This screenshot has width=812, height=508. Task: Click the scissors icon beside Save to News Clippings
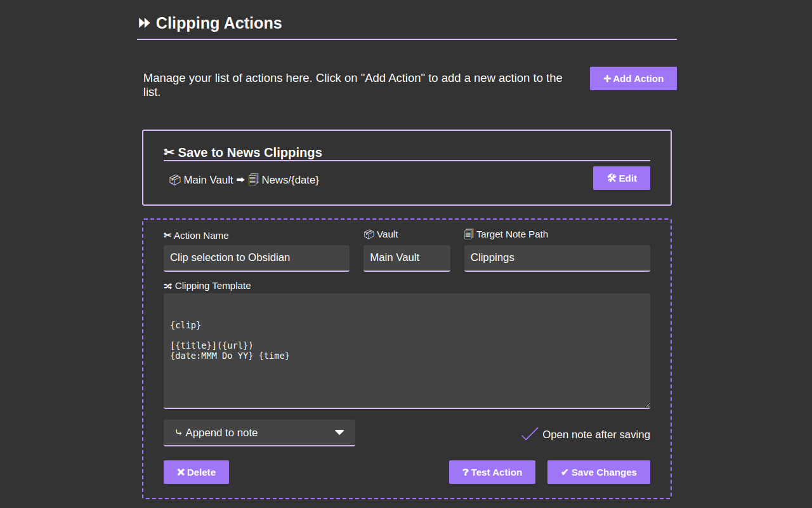169,152
